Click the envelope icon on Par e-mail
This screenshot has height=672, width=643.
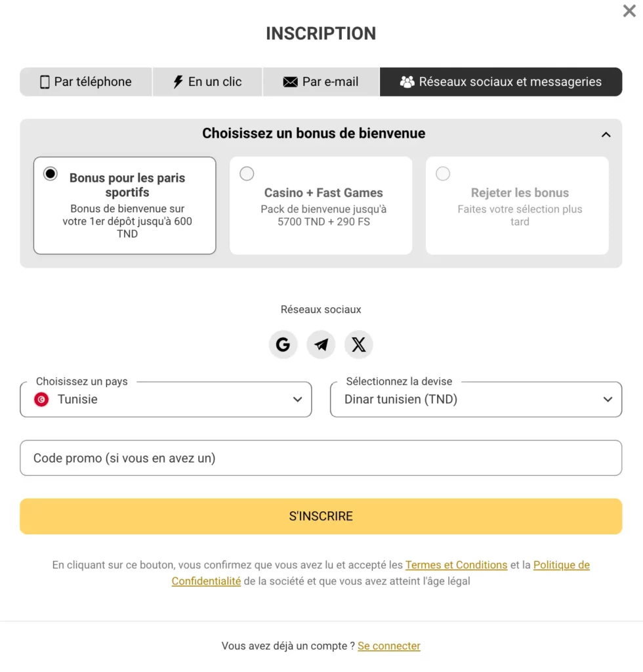289,81
